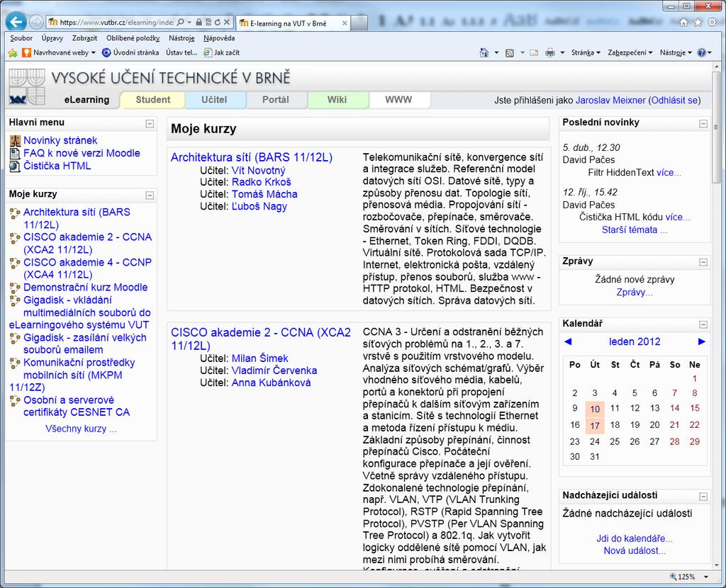Collapse the Hlavní menu block

point(150,123)
